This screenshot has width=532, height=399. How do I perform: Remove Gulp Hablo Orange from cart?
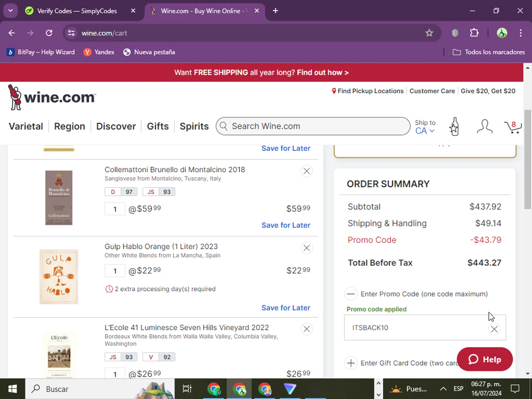[307, 248]
